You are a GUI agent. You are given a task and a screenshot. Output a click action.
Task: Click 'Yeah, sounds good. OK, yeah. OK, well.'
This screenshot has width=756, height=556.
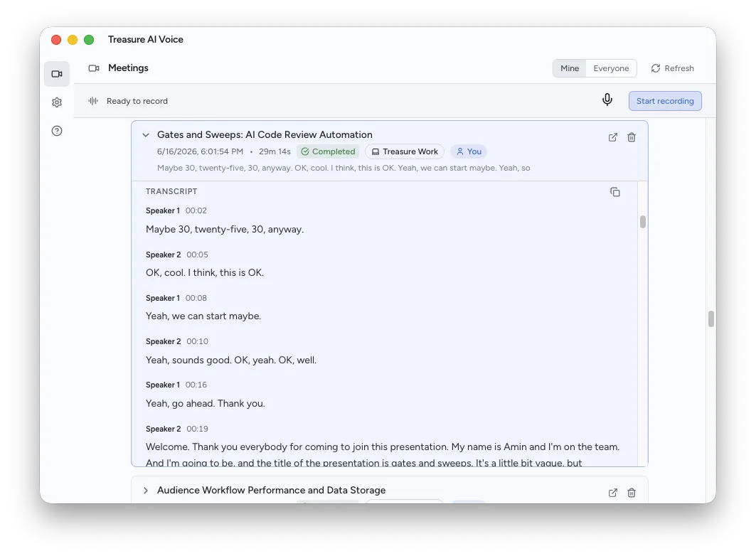pos(231,360)
